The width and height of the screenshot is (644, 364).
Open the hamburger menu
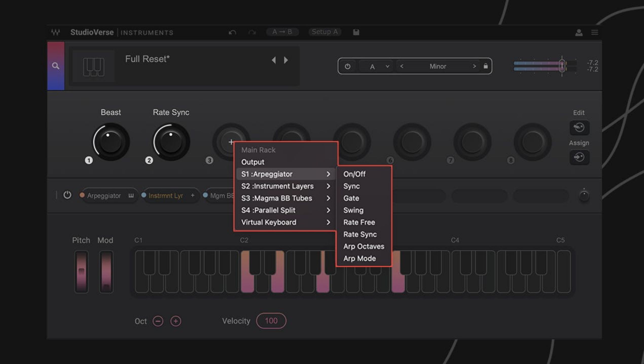pos(595,32)
